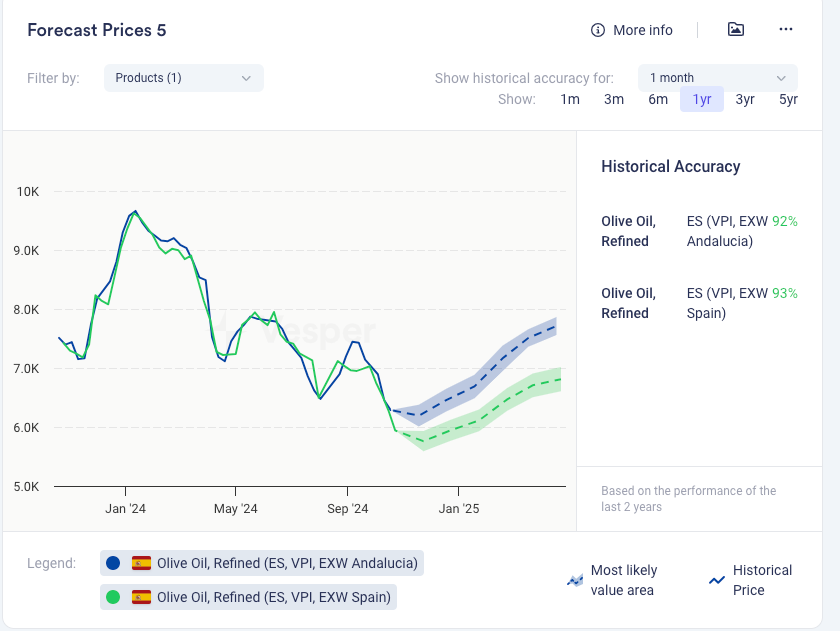Screen dimensions: 840x631
Task: Expand the 1 month historical accuracy dropdown
Action: pyautogui.click(x=717, y=78)
